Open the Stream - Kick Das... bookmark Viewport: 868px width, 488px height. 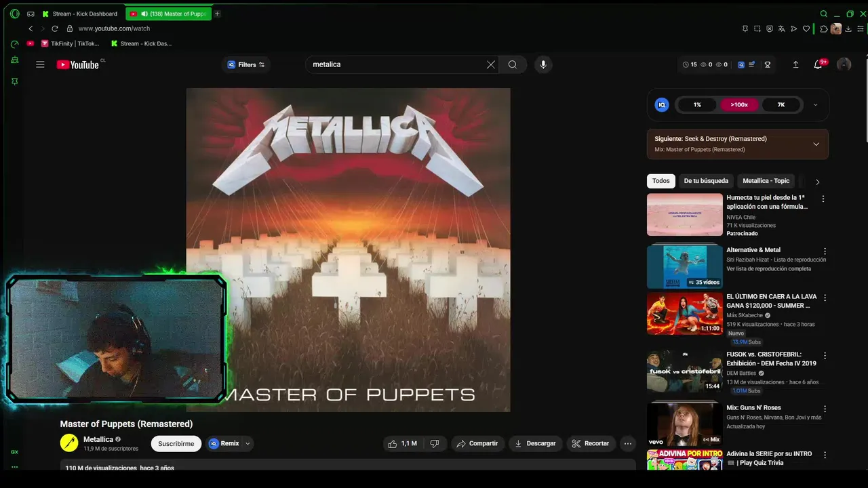(141, 43)
